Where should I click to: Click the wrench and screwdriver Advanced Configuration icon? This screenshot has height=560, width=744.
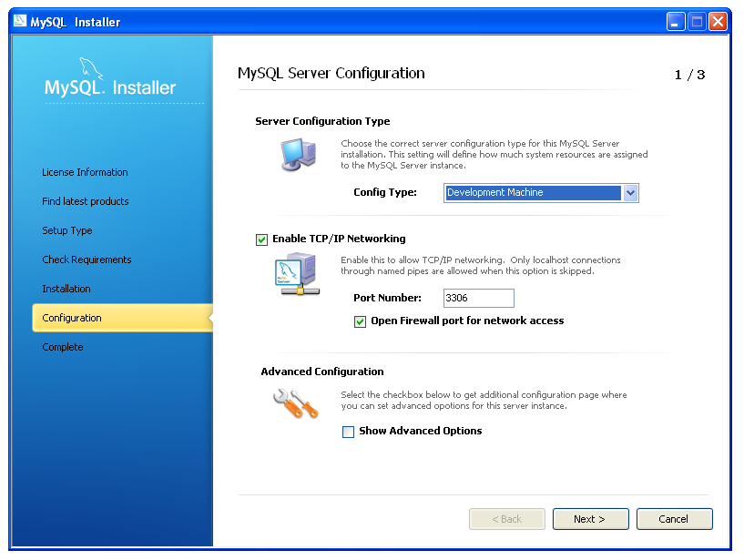(x=296, y=402)
